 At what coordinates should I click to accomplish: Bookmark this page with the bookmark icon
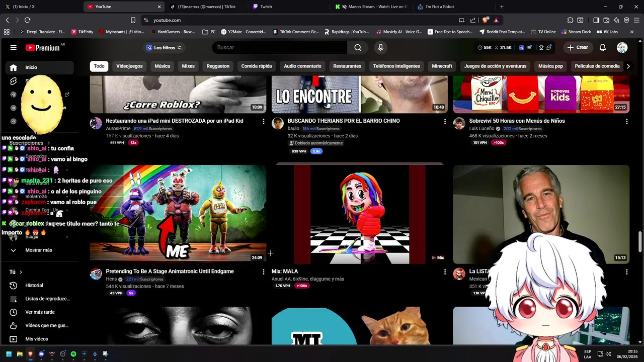coord(133,20)
